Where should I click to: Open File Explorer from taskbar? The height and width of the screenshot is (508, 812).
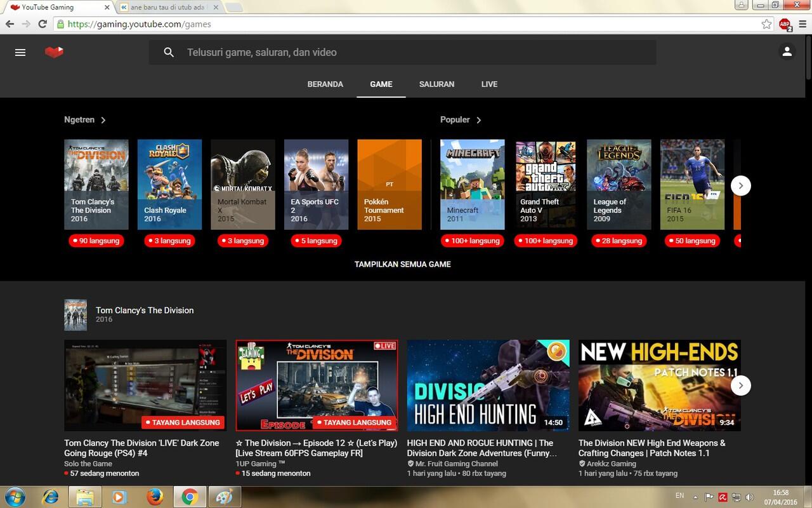pos(85,497)
